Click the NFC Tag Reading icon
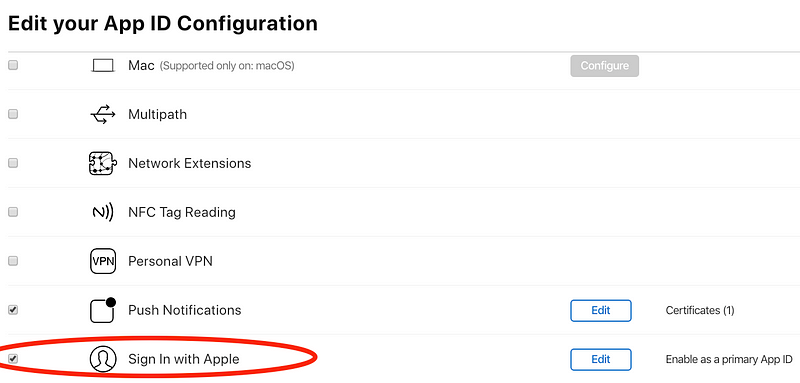 coord(103,212)
